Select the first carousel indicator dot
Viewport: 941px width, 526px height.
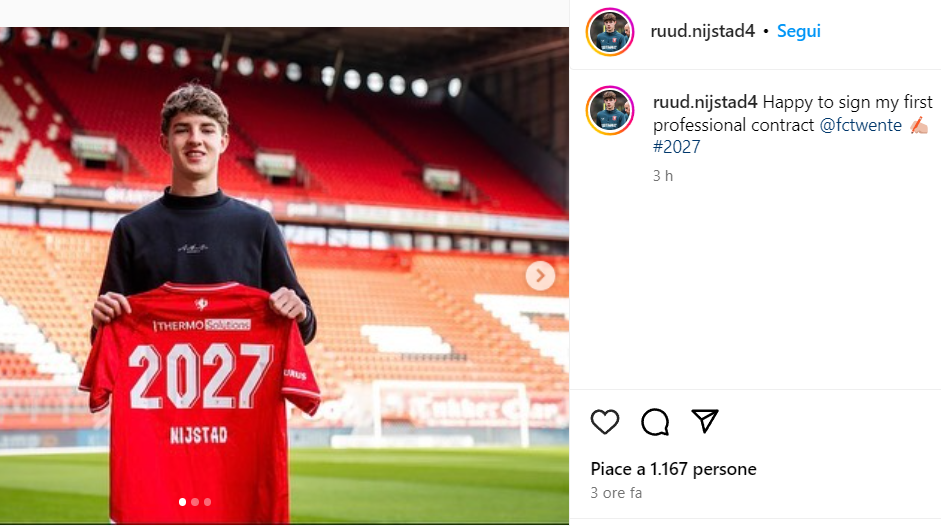(182, 502)
